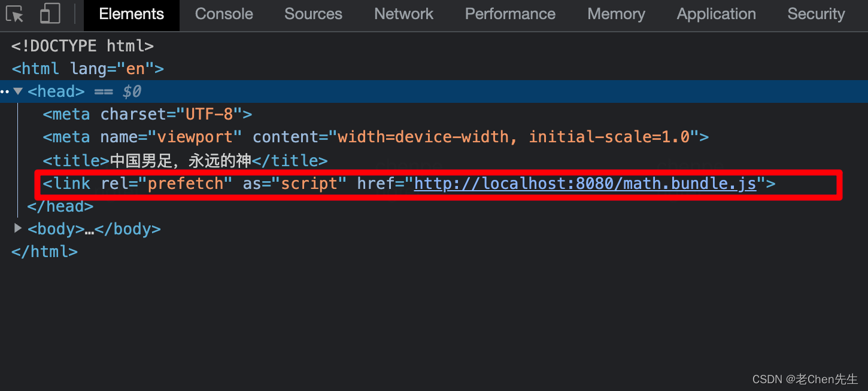
Task: Select the DOCTYPE html line
Action: 83,46
